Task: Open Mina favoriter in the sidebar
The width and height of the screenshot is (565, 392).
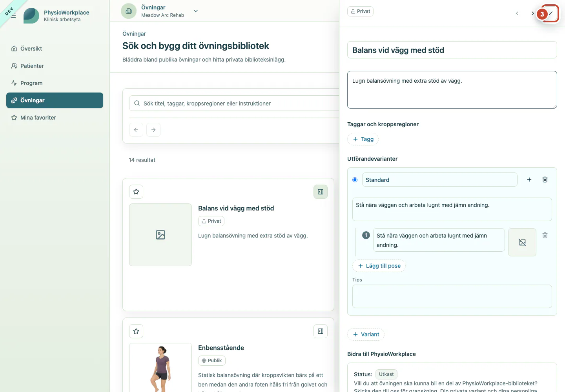Action: pyautogui.click(x=55, y=118)
